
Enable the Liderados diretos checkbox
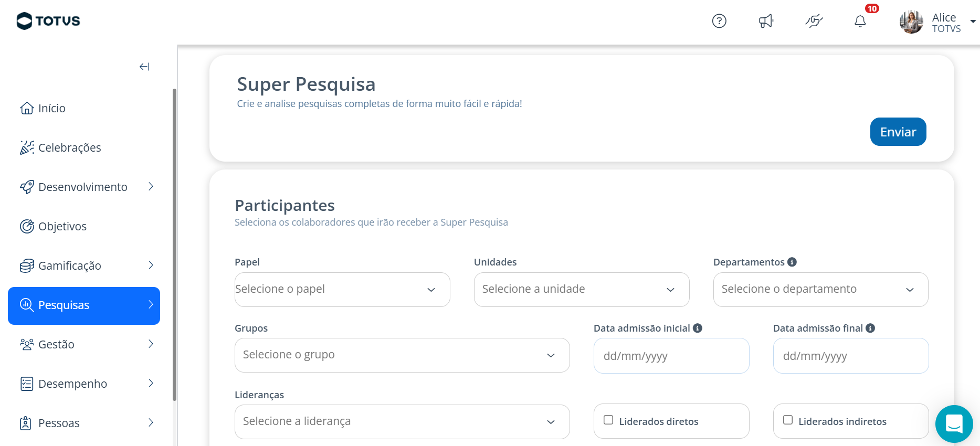(x=608, y=420)
